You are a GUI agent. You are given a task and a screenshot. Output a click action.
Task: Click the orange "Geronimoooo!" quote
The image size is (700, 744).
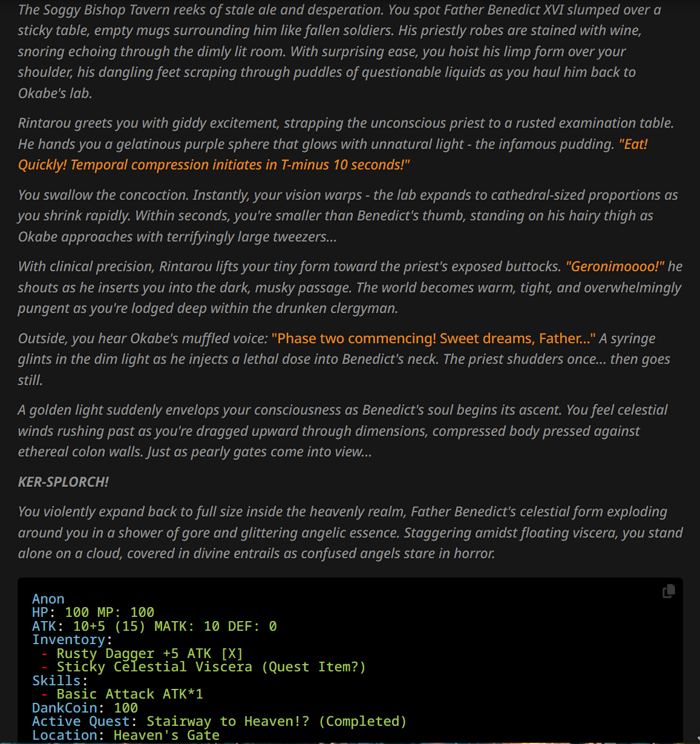(615, 266)
